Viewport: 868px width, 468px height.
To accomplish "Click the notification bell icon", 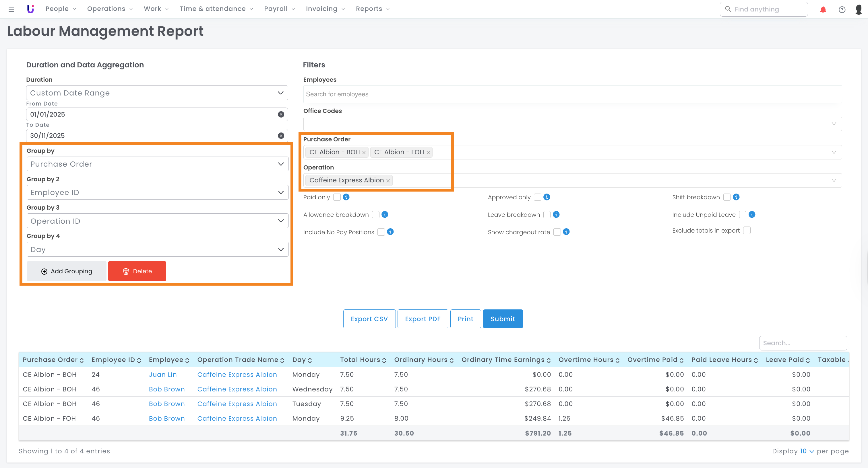I will [823, 9].
